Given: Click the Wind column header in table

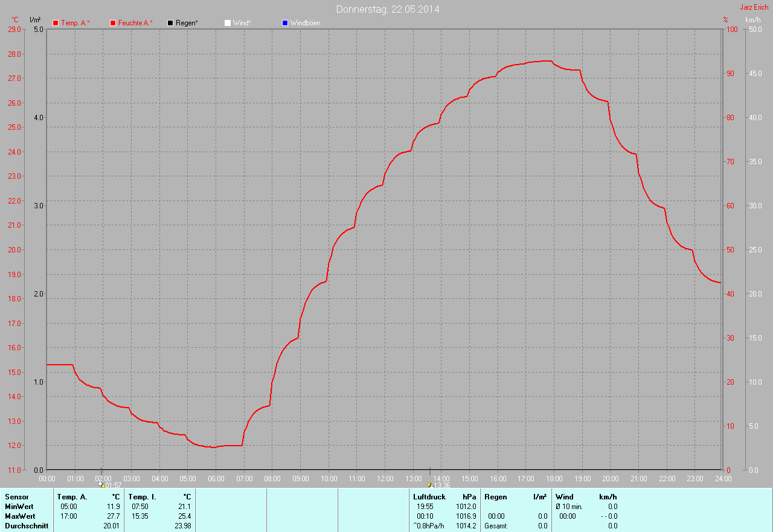Looking at the screenshot, I should point(564,497).
